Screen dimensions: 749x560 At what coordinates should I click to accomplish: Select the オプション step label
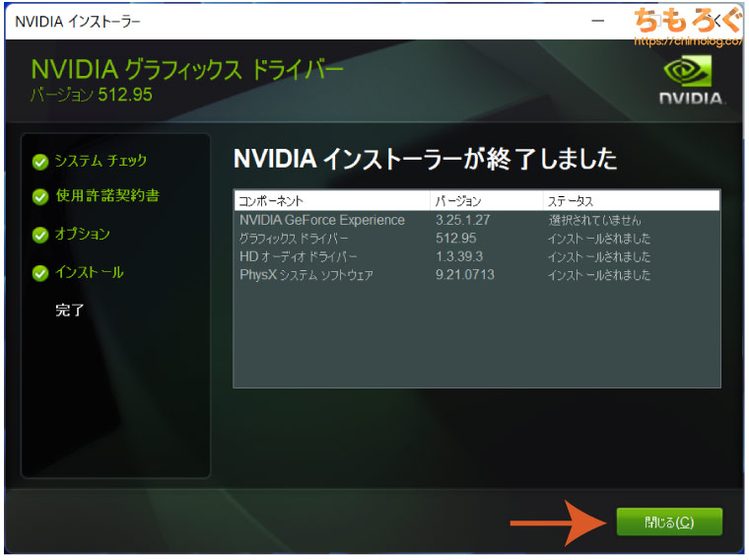coord(82,234)
